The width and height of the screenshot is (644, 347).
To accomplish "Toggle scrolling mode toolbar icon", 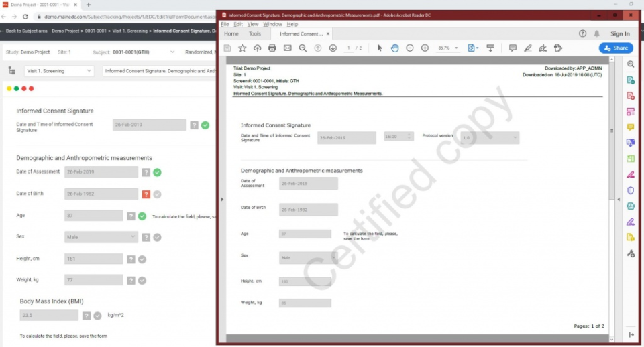I will (490, 48).
